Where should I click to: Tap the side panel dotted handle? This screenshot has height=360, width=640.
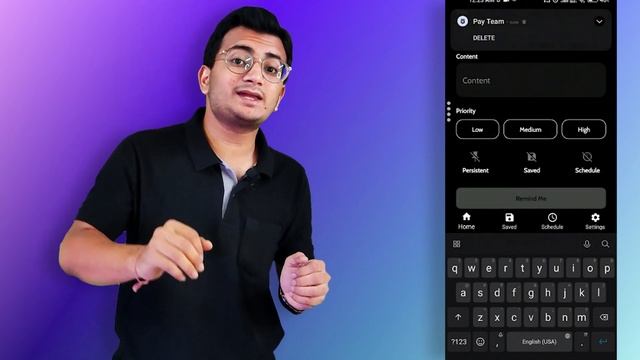449,111
